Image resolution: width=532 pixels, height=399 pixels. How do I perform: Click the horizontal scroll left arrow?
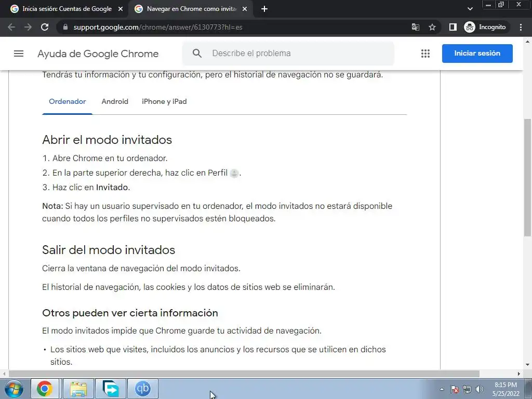click(x=4, y=374)
